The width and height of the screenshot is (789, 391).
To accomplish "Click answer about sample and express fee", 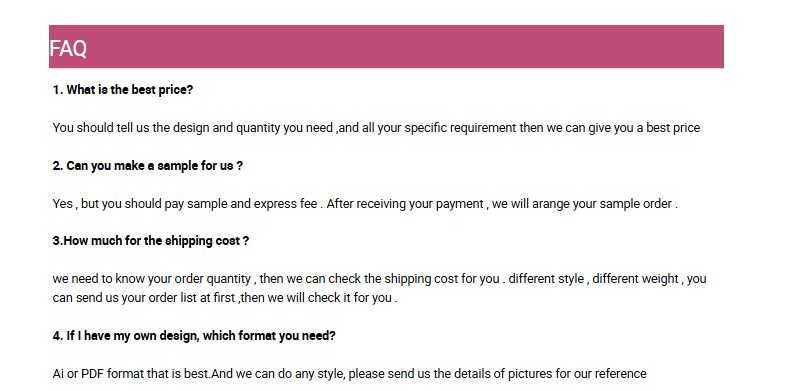I will point(365,204).
